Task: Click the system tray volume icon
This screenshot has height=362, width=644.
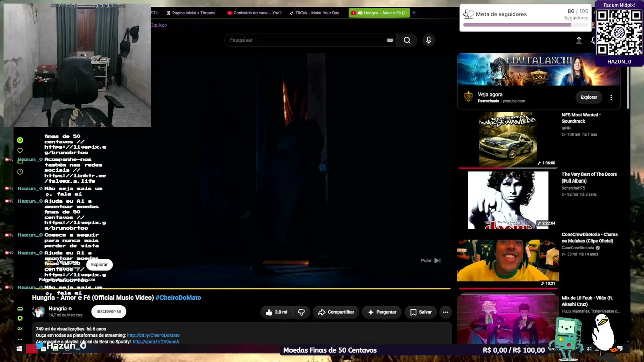Action: point(589,349)
